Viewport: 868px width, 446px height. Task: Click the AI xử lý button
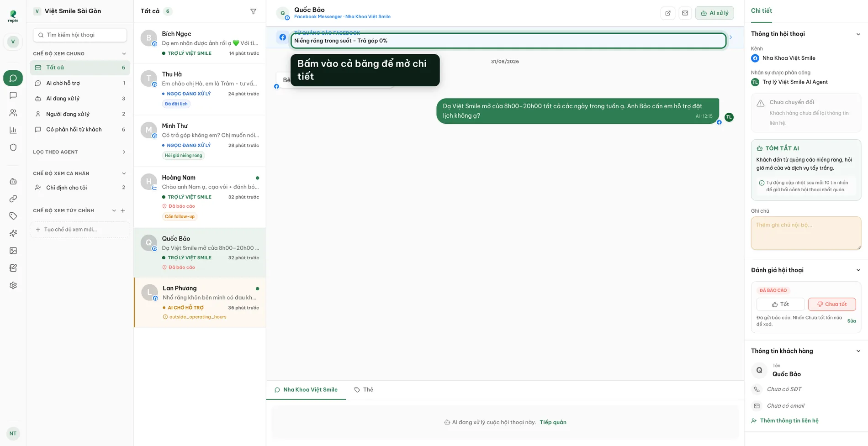(715, 13)
